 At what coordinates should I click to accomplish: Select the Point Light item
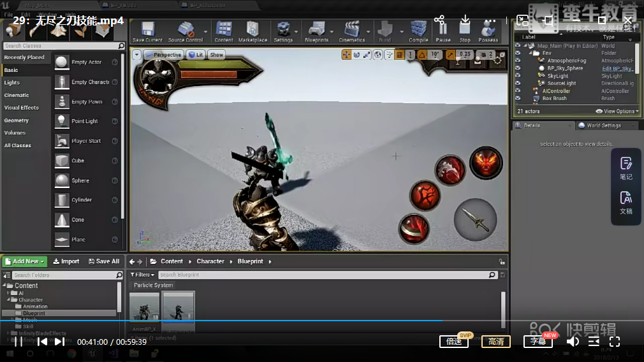pos(86,121)
